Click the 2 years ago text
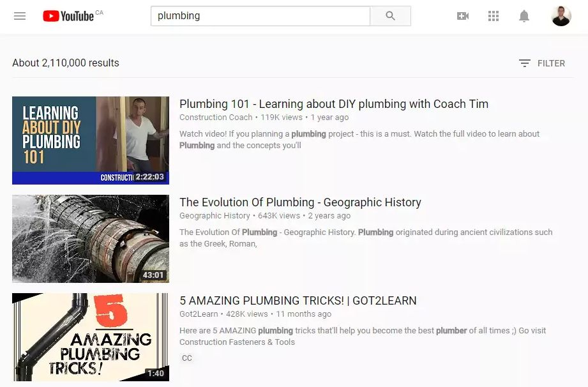This screenshot has width=588, height=387. pos(329,216)
